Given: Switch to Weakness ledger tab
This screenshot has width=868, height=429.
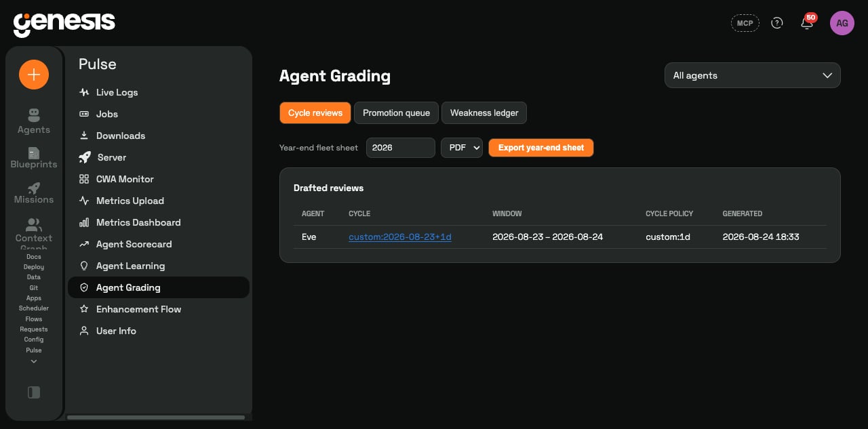Looking at the screenshot, I should coord(484,113).
